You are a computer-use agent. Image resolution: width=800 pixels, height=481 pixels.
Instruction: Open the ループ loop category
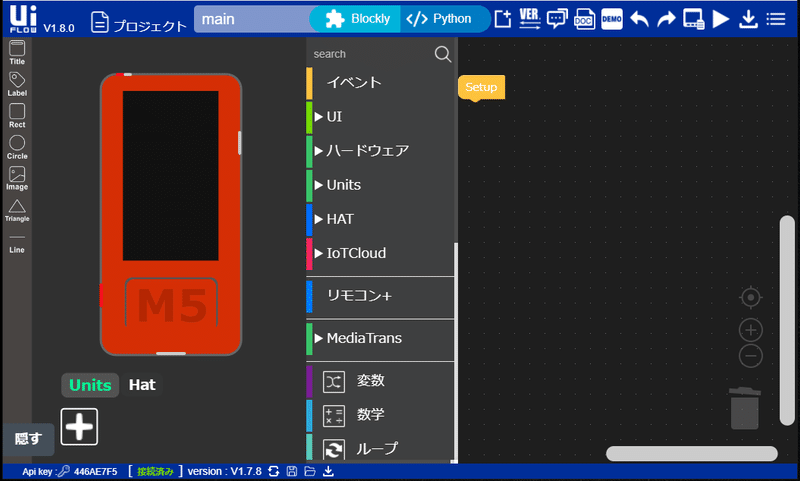point(380,449)
